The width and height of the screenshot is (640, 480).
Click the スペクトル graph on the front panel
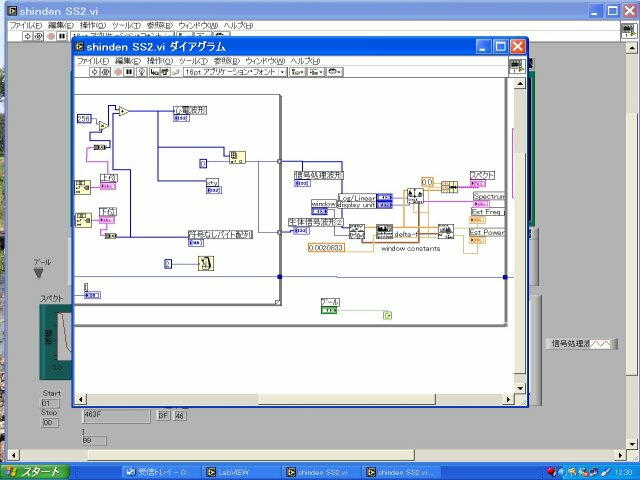coord(56,342)
